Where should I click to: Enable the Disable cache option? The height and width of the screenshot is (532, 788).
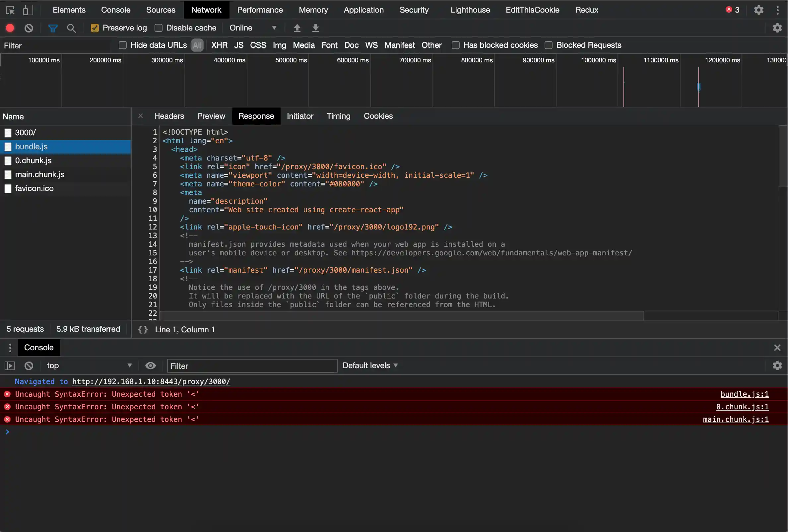coord(158,28)
